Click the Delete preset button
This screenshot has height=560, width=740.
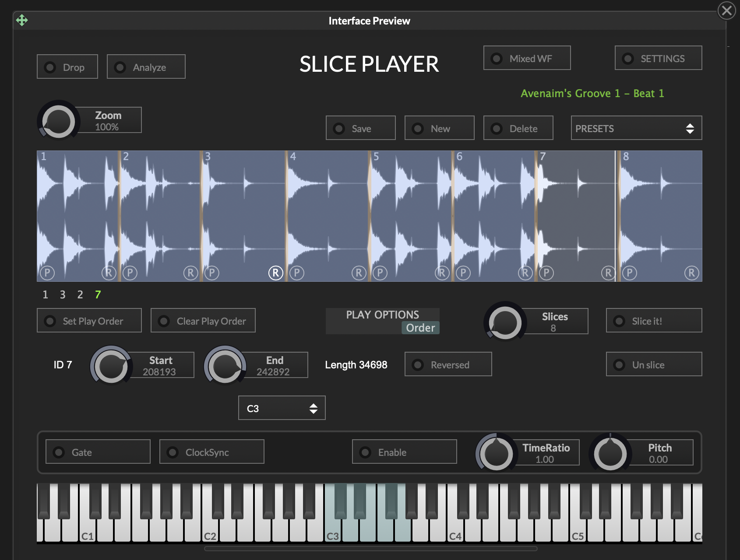point(518,128)
